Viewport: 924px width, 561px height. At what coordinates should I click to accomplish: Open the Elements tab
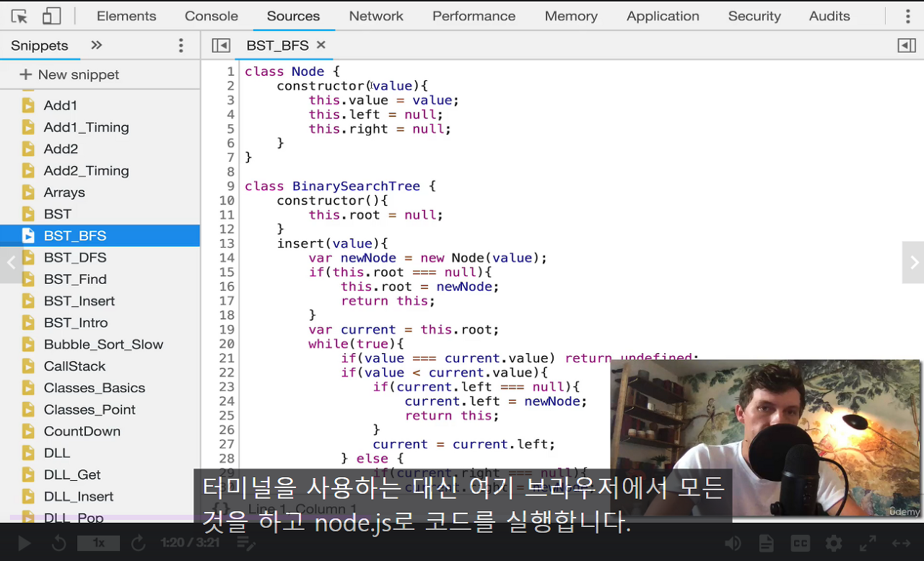pyautogui.click(x=126, y=16)
